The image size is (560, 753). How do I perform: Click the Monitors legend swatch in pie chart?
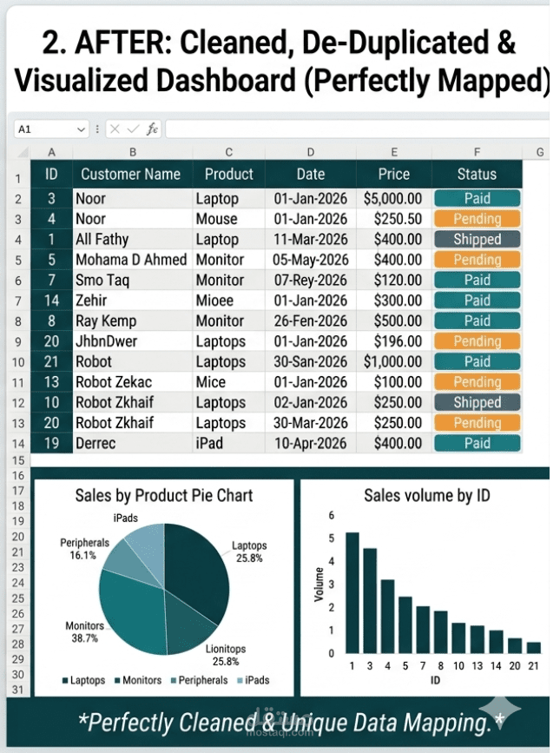coord(117,681)
